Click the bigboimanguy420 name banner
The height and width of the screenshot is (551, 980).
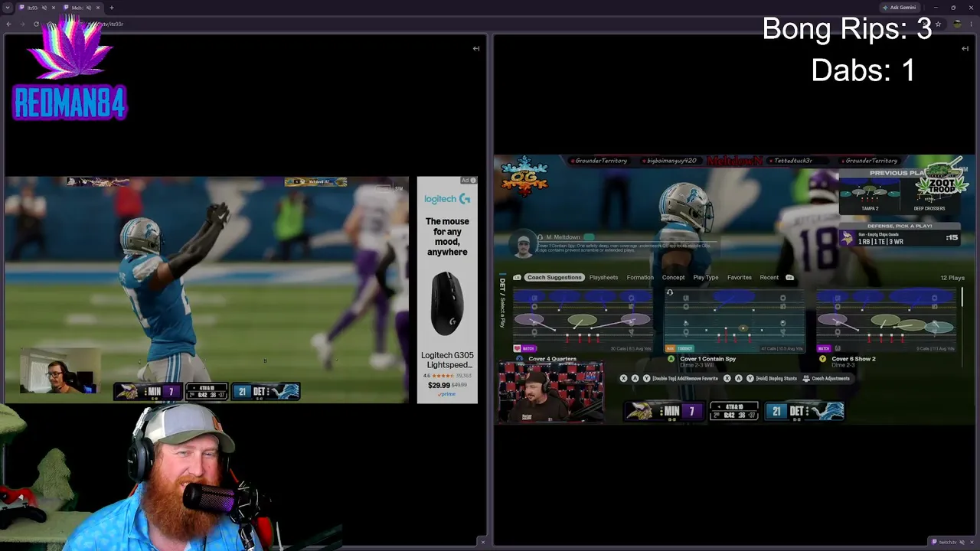tap(671, 161)
